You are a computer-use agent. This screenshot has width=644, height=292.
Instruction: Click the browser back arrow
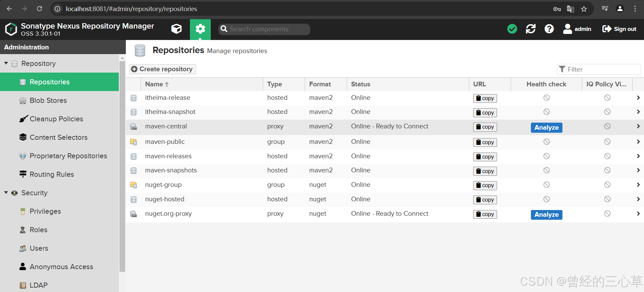click(x=9, y=9)
